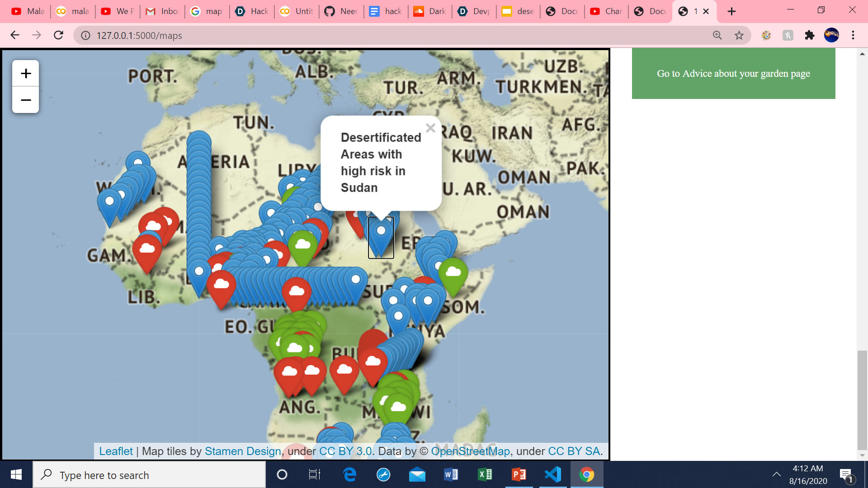Zoom out on the map
The image size is (868, 488).
click(26, 100)
